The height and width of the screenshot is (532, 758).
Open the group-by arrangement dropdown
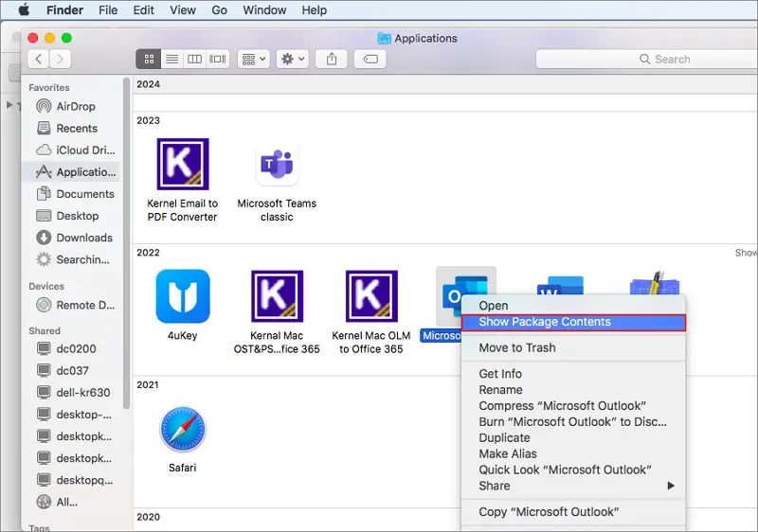tap(254, 59)
